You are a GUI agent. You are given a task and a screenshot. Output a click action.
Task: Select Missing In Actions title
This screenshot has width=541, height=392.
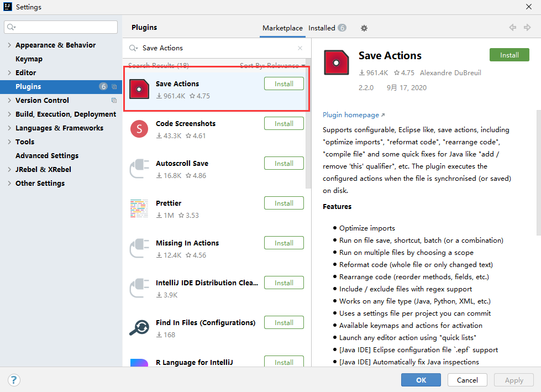187,243
